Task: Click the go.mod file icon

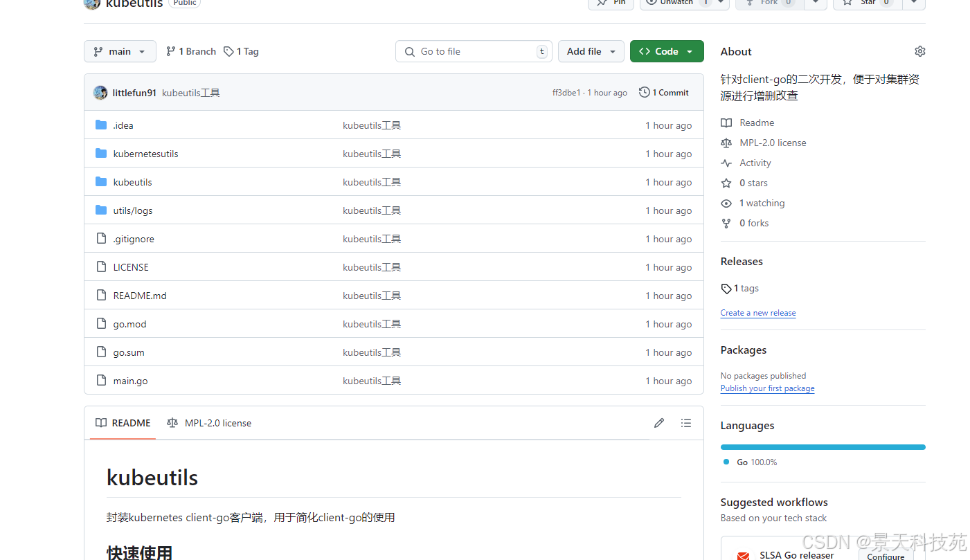Action: [101, 324]
